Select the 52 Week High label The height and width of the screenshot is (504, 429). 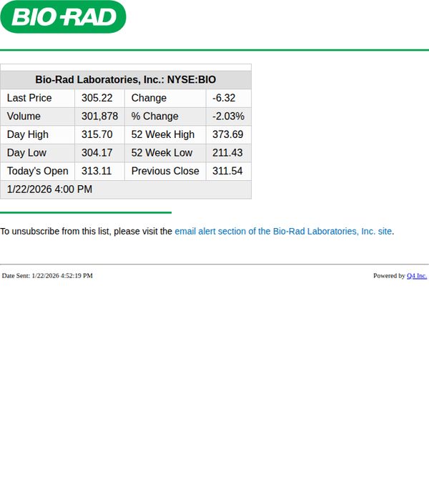tap(163, 134)
